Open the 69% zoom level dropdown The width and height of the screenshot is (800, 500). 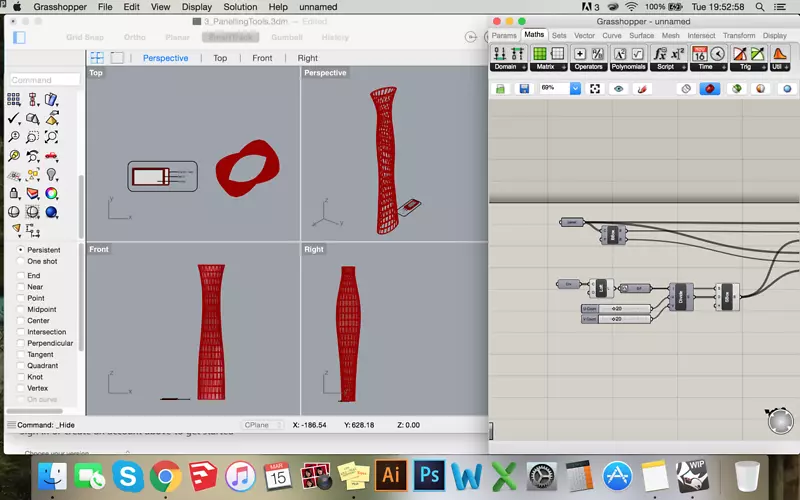click(x=575, y=89)
